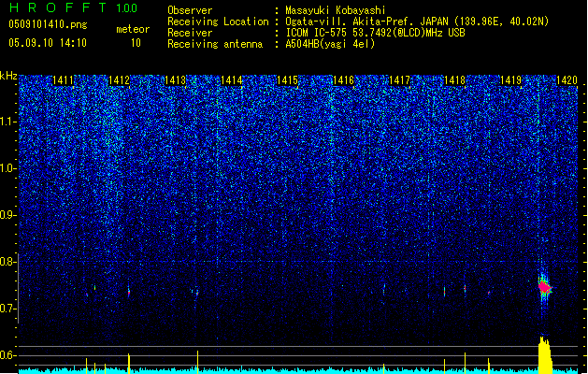Click the 0.8 frequency axis label

click(x=7, y=262)
